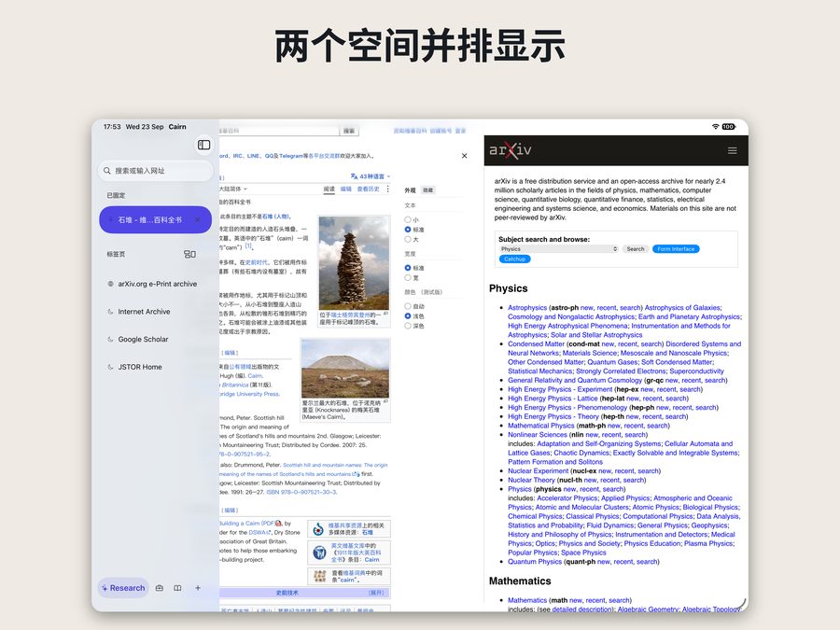Select large text size 大
The image size is (840, 630).
(x=408, y=239)
